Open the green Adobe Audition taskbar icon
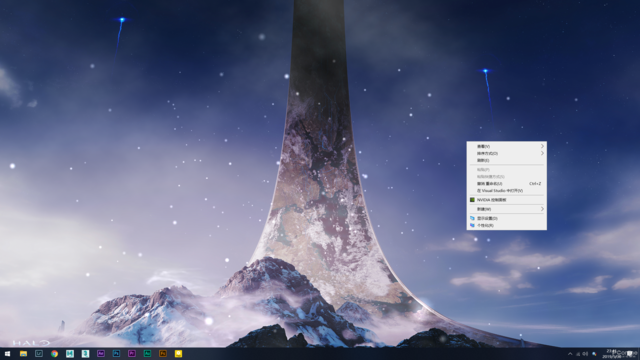The image size is (640, 360). pos(147,353)
